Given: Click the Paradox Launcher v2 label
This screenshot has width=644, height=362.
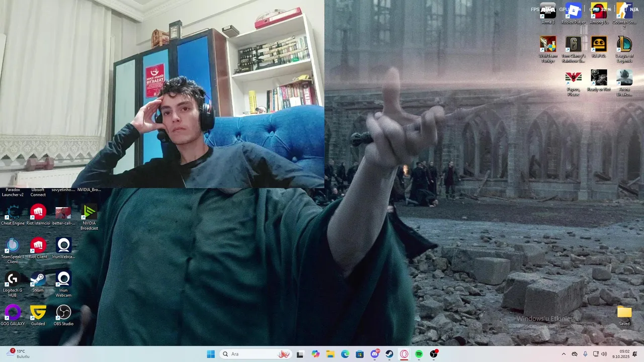Looking at the screenshot, I should click(13, 192).
